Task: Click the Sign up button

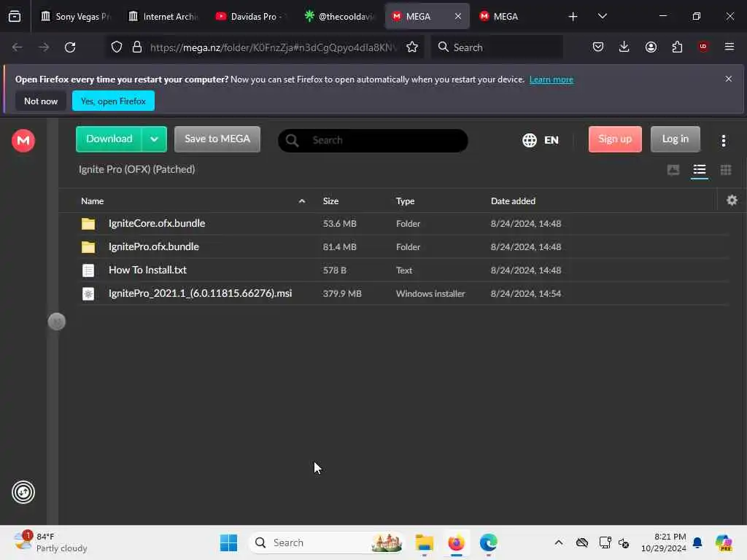Action: click(x=615, y=139)
